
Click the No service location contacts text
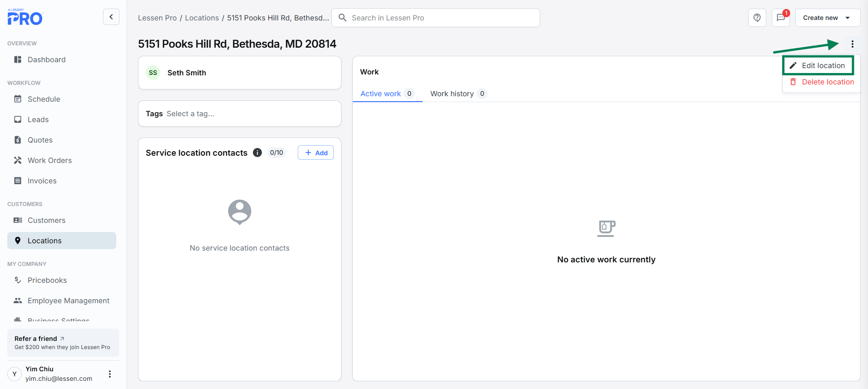point(240,248)
